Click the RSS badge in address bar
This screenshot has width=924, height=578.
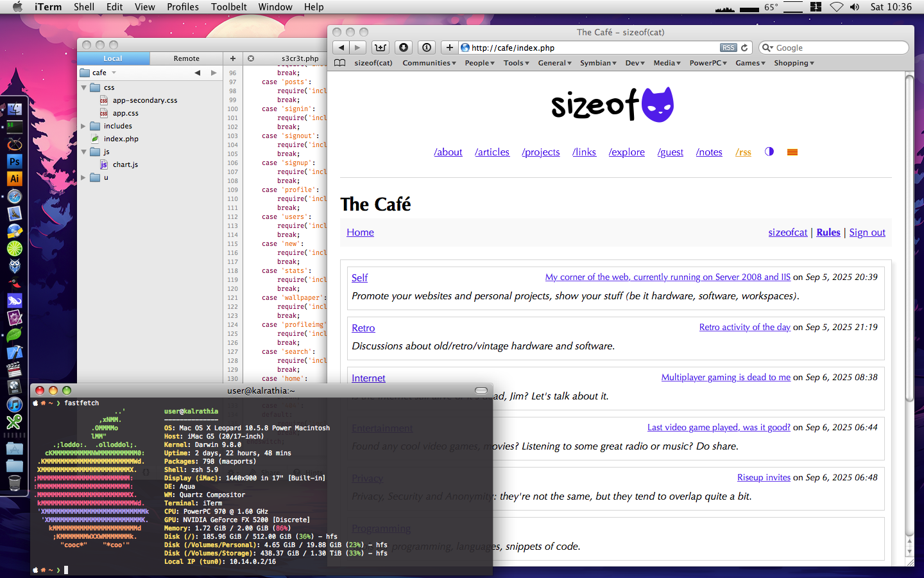(728, 48)
